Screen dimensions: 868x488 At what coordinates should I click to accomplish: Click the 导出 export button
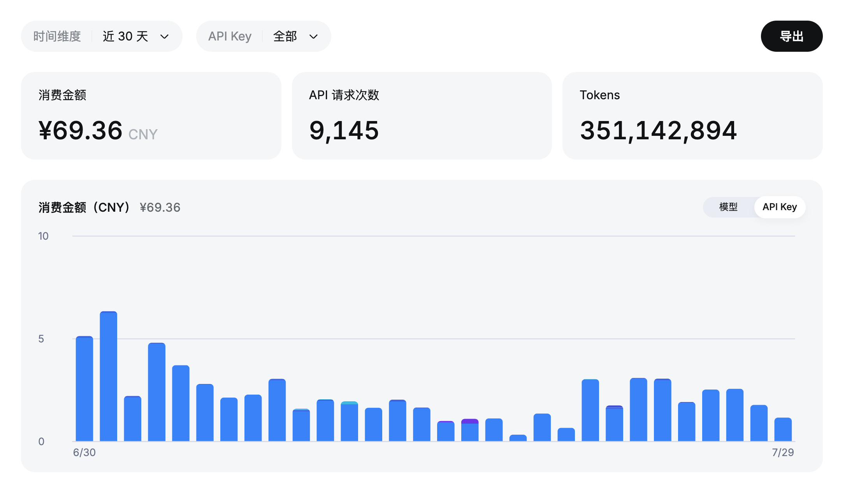pos(791,36)
